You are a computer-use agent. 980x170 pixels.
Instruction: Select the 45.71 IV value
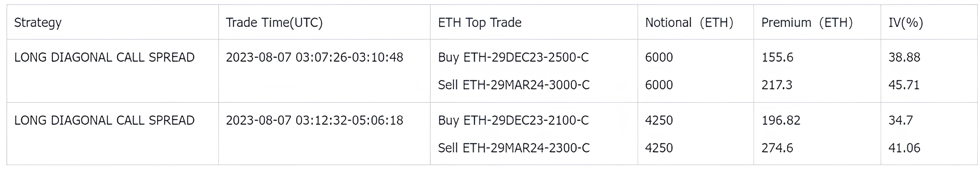pyautogui.click(x=904, y=85)
